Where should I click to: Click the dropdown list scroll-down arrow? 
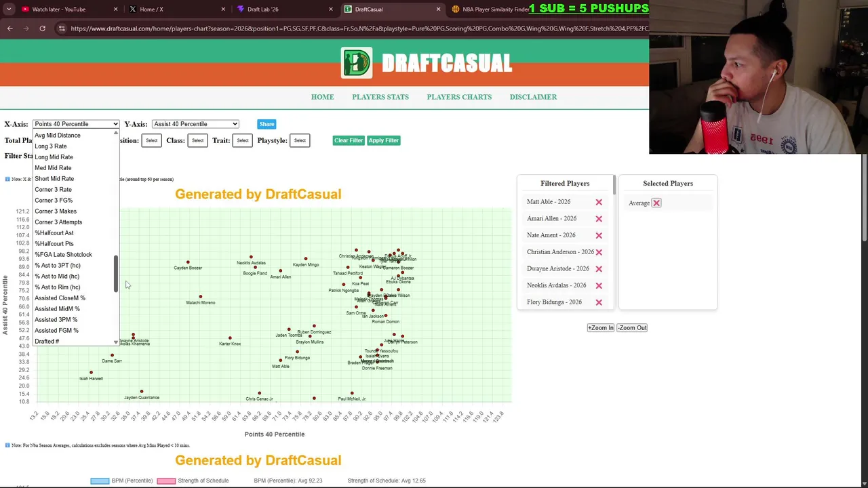tap(116, 342)
